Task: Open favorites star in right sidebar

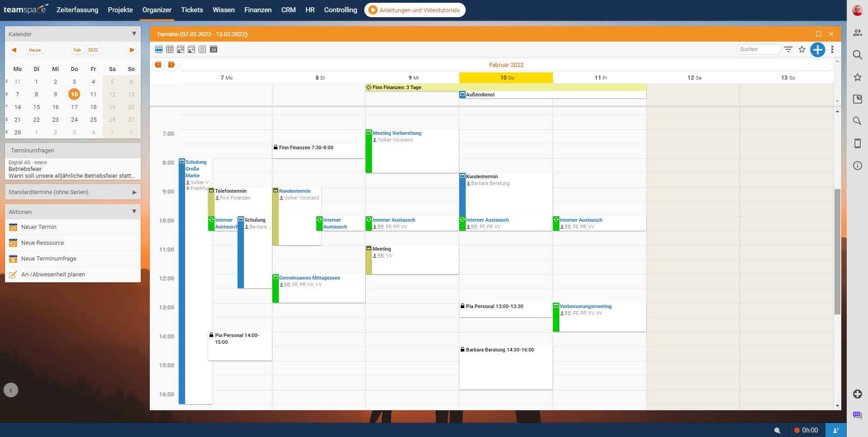Action: 858,77
